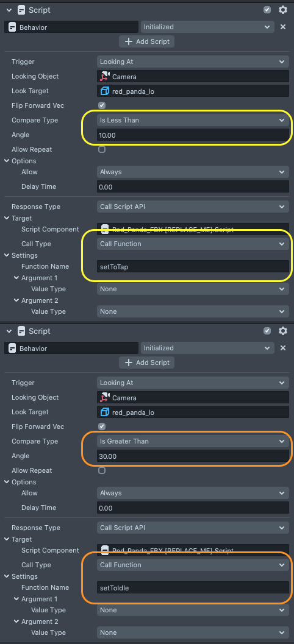The width and height of the screenshot is (294, 644).
Task: Open the Is Less Than compare type dropdown
Action: pos(193,121)
